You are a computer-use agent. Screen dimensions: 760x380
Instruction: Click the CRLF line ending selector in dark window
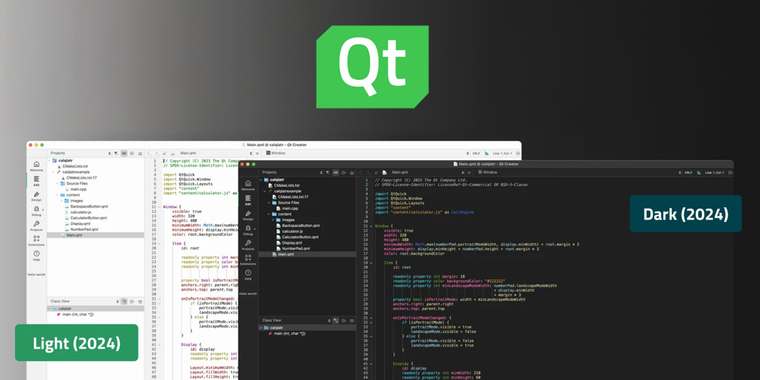[688, 172]
